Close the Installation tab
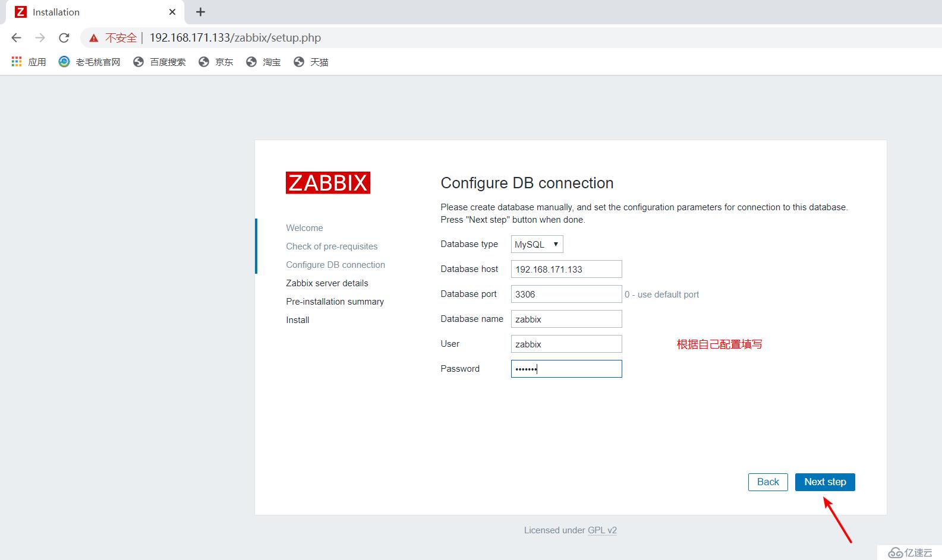942x560 pixels. point(172,12)
